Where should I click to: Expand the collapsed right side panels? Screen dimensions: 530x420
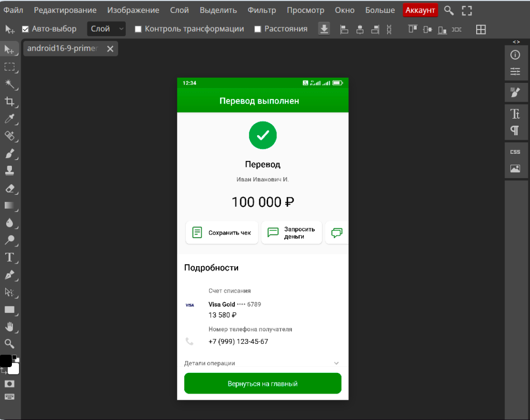(x=516, y=42)
